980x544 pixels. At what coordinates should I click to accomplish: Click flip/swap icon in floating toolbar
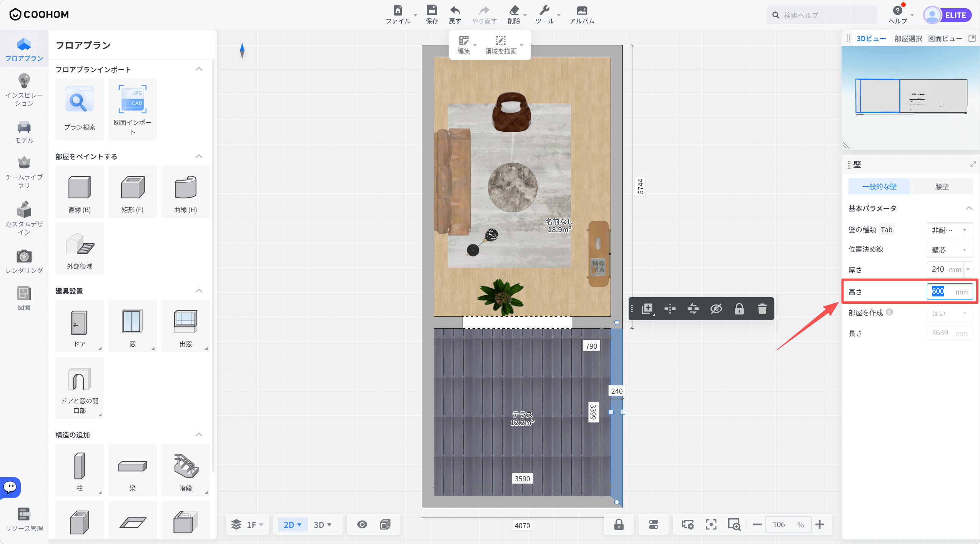click(x=693, y=309)
